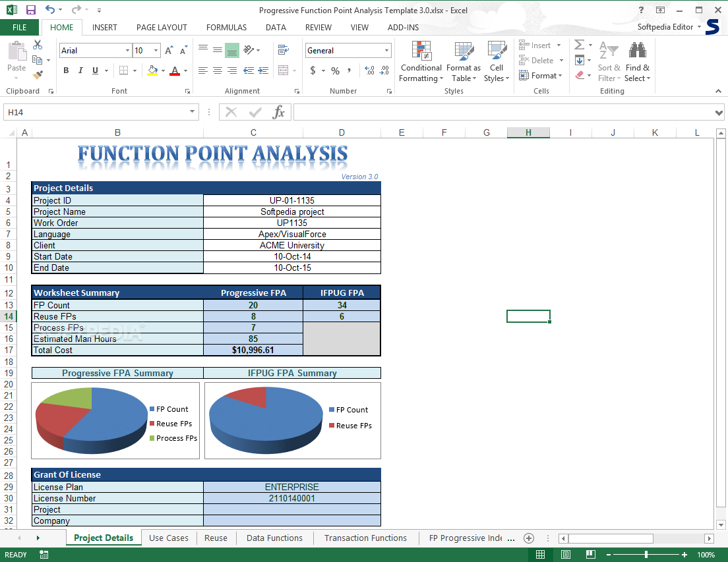The width and height of the screenshot is (728, 562).
Task: Expand the formula bar
Action: click(719, 112)
